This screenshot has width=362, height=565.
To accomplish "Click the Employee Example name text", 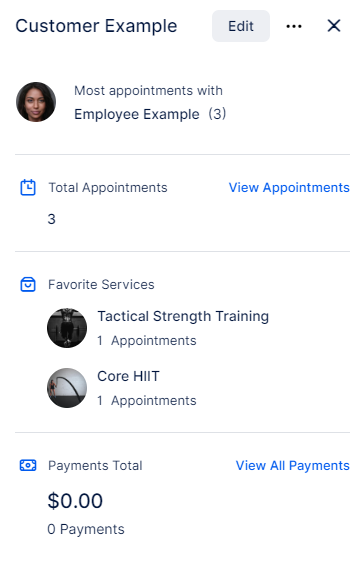I will point(137,114).
